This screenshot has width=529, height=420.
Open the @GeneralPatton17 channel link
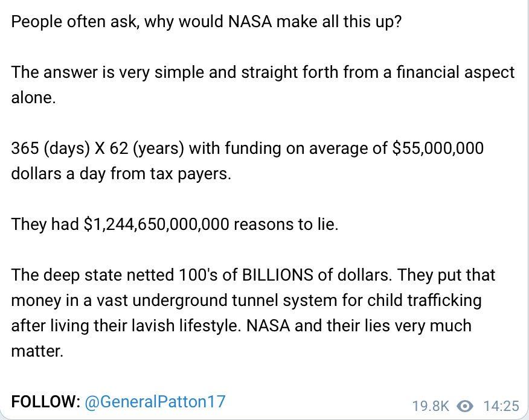coord(155,401)
